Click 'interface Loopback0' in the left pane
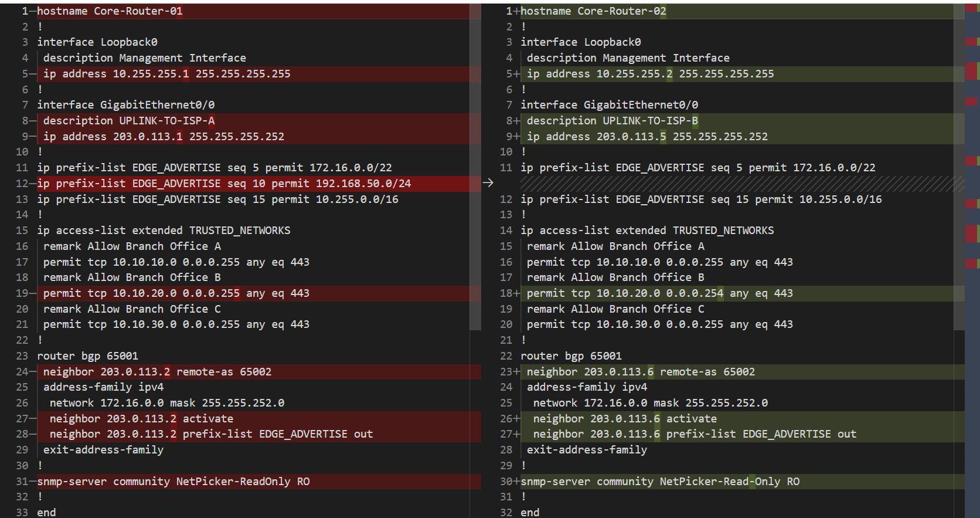The width and height of the screenshot is (980, 518). (x=97, y=42)
